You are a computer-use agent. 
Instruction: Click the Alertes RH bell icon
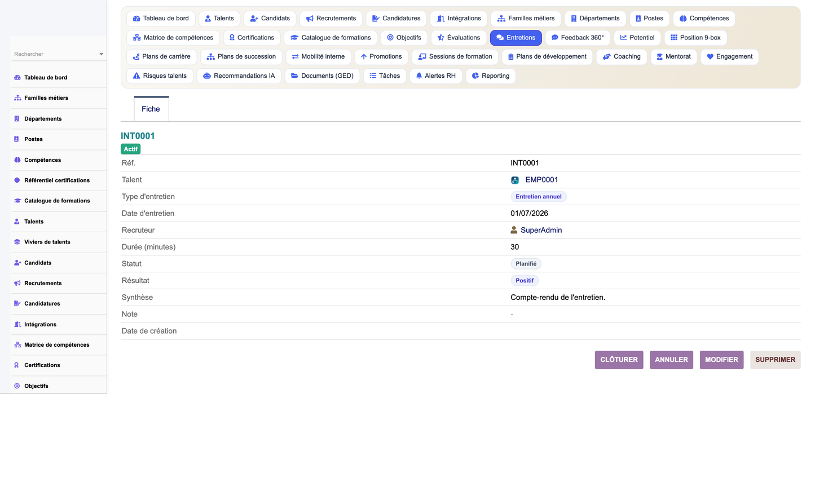[x=419, y=76]
